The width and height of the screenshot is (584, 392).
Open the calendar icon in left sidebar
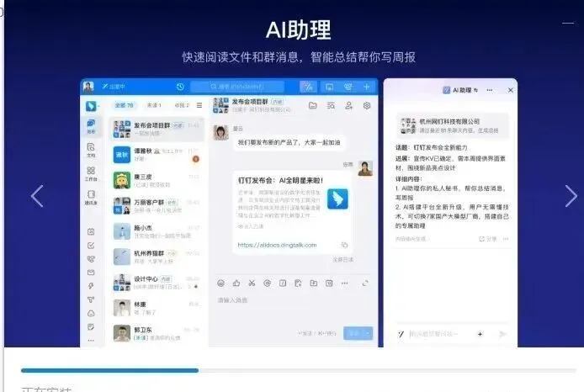[91, 232]
